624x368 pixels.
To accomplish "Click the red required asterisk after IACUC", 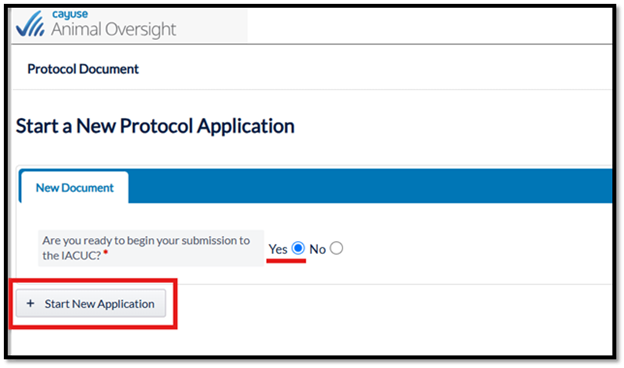I will (105, 252).
